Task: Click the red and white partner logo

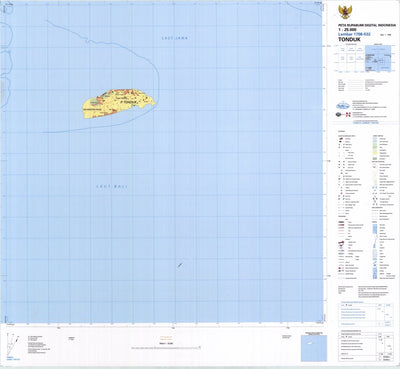Action: (348, 115)
